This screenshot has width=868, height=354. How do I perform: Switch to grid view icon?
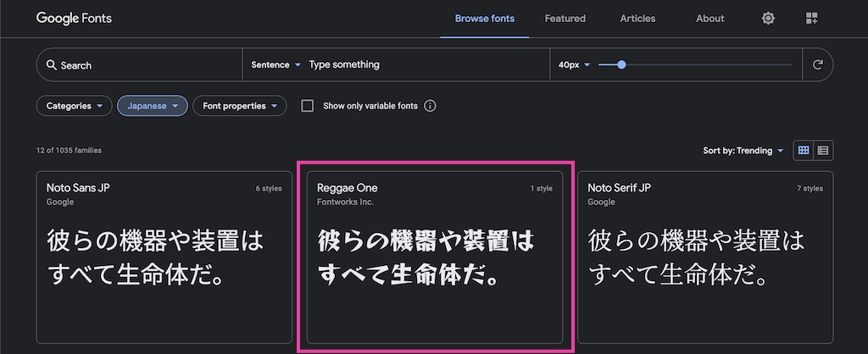coord(804,151)
